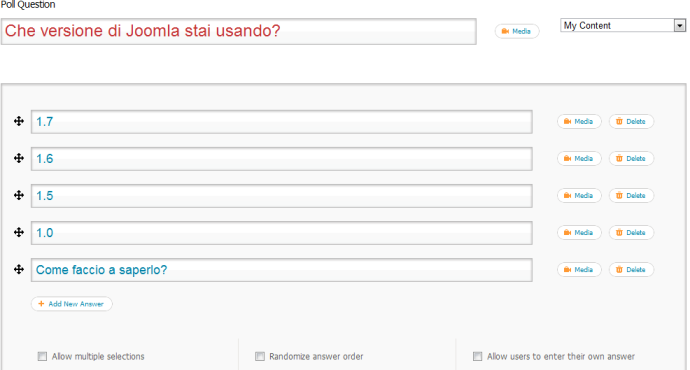Screen dimensions: 690x370
Task: Delete the 1.5 answer
Action: pyautogui.click(x=631, y=195)
